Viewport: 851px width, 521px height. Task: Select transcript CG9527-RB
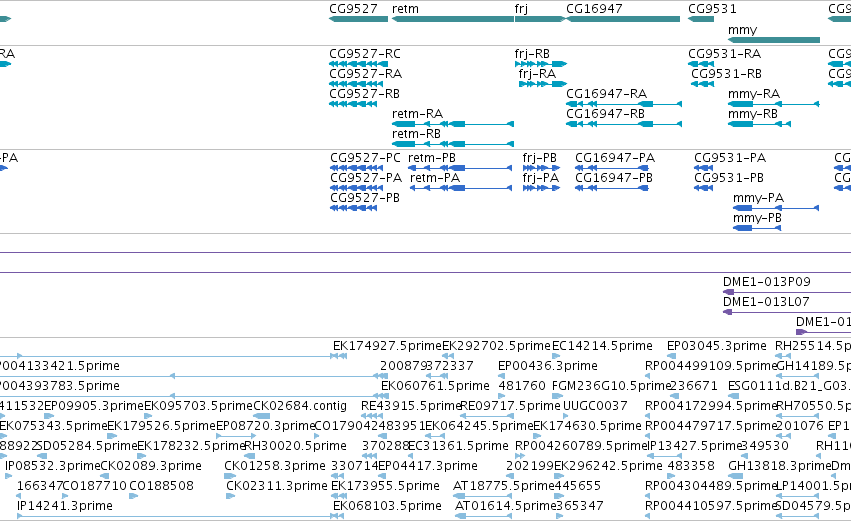(x=353, y=104)
